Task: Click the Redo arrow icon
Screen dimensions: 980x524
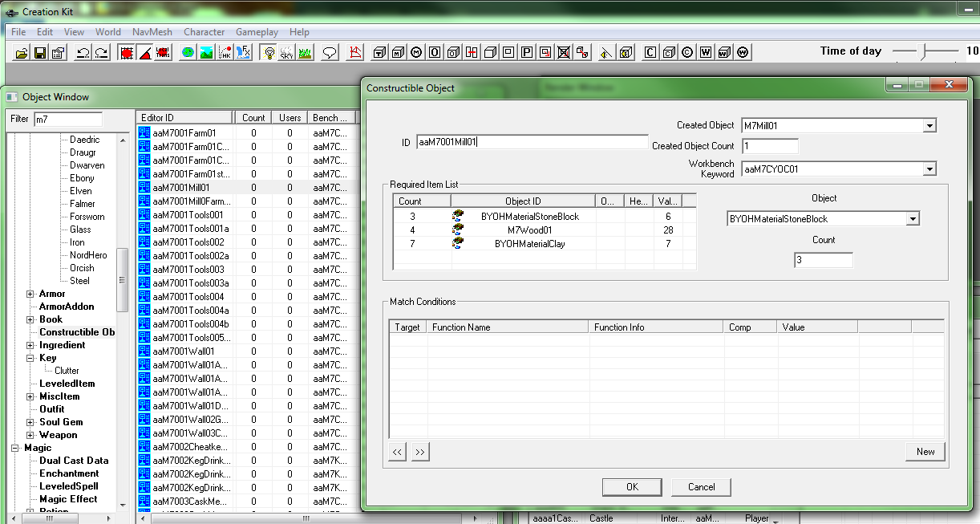Action: click(x=101, y=53)
